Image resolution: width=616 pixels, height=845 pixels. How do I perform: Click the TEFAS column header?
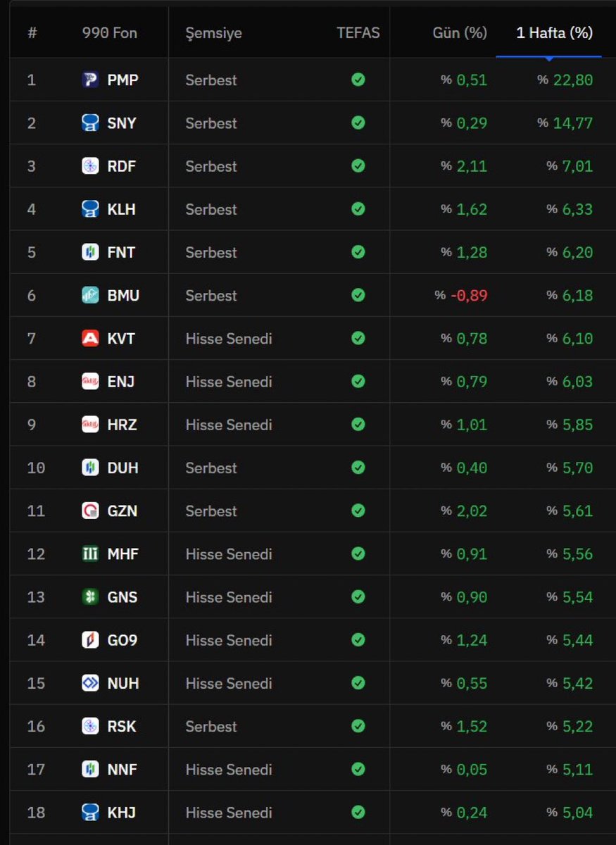coord(358,33)
